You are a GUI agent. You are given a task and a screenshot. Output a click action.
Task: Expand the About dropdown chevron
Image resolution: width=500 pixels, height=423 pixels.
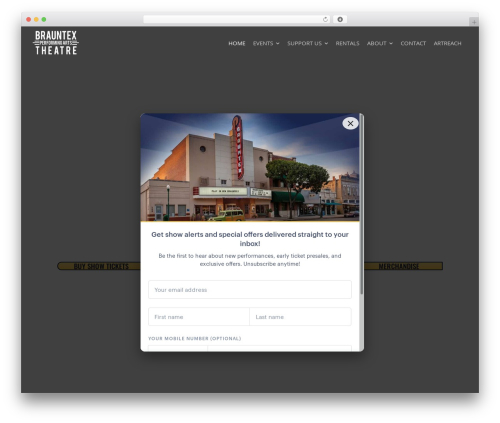pyautogui.click(x=391, y=43)
